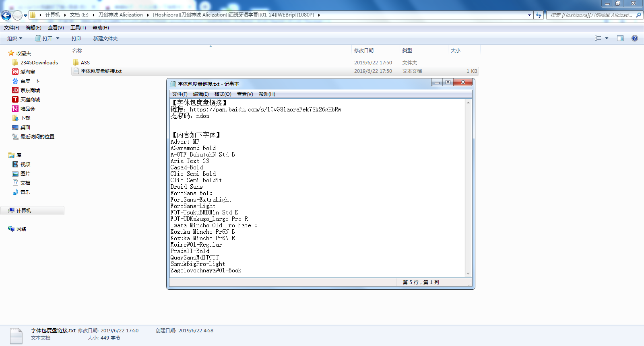Open Notepad 格式(O) menu
This screenshot has width=644, height=346.
click(x=223, y=94)
